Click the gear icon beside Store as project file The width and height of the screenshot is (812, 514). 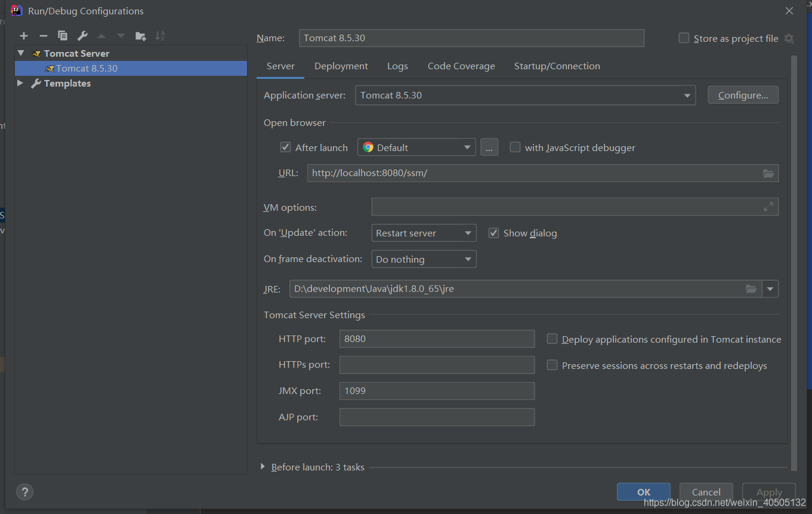pyautogui.click(x=789, y=39)
